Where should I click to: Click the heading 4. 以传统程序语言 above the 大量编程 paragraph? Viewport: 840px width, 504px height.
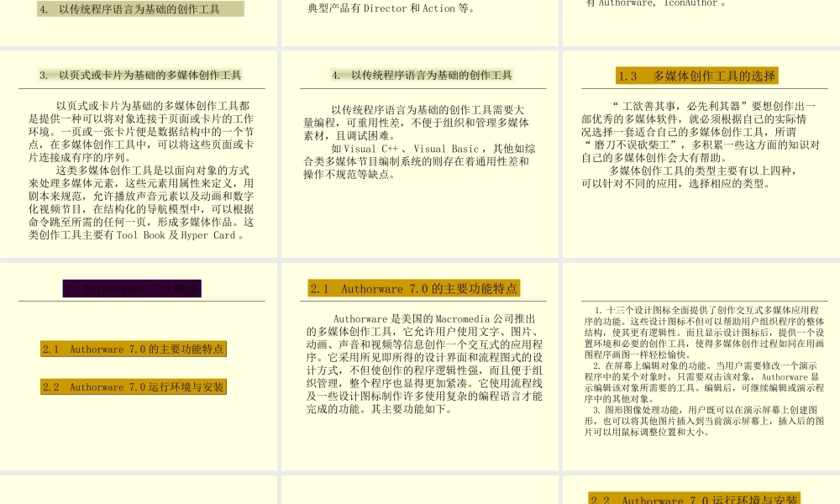(423, 75)
